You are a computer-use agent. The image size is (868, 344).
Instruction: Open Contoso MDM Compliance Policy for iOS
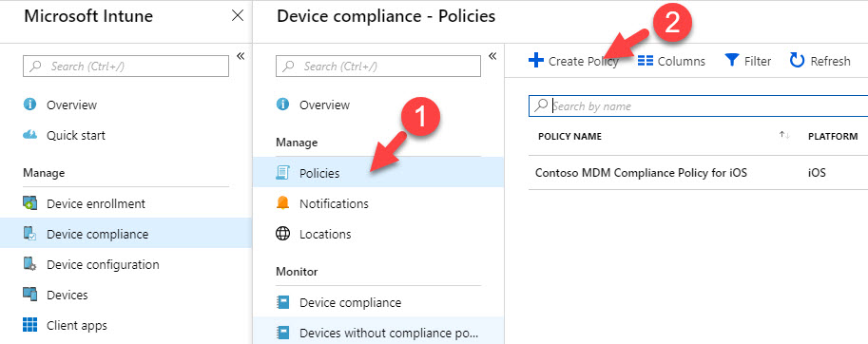[x=641, y=173]
